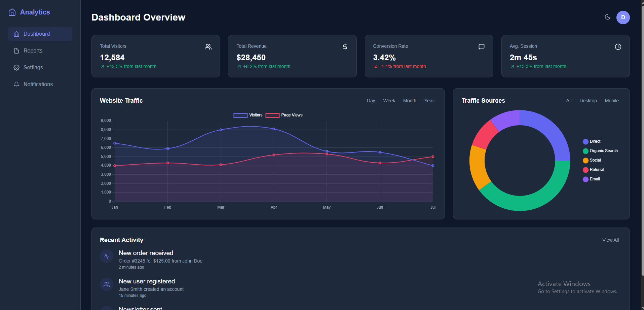The image size is (644, 310).
Task: Toggle the Visitors series in the chart legend
Action: point(248,115)
